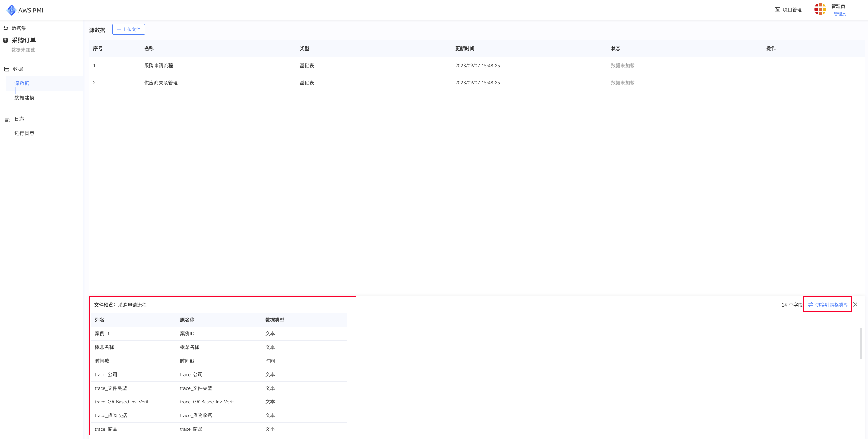Image resolution: width=868 pixels, height=439 pixels.
Task: Click 基础表 type in 采购申请流程 row
Action: coord(307,66)
